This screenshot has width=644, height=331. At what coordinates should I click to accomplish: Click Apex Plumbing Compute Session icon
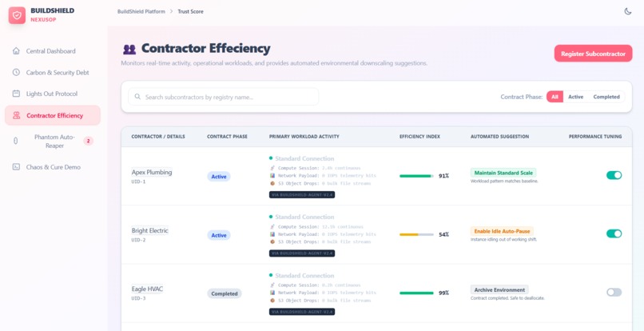[272, 168]
